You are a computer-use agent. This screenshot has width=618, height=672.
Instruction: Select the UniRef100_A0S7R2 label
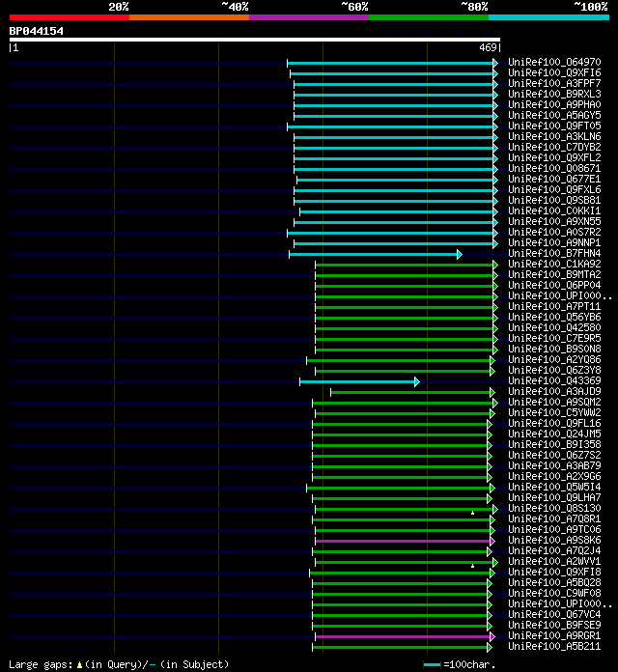coord(554,232)
